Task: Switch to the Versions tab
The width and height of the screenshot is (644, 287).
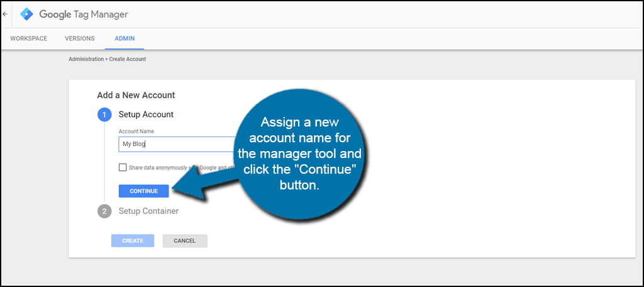Action: [x=80, y=38]
